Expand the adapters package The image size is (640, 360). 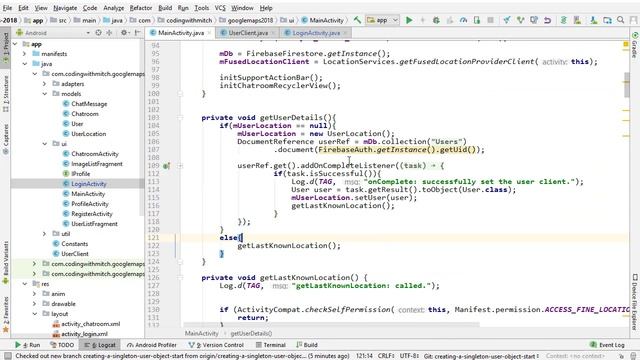tap(44, 84)
